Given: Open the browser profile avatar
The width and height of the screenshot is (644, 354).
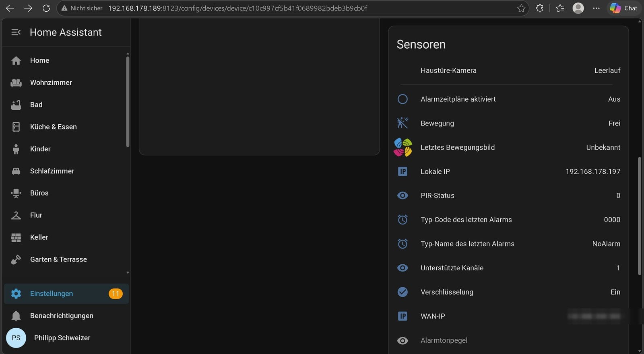Looking at the screenshot, I should coord(578,8).
